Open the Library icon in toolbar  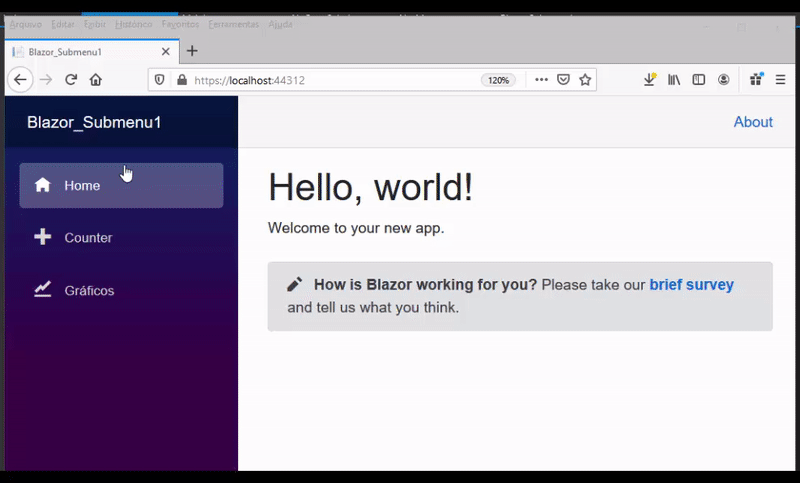click(674, 80)
